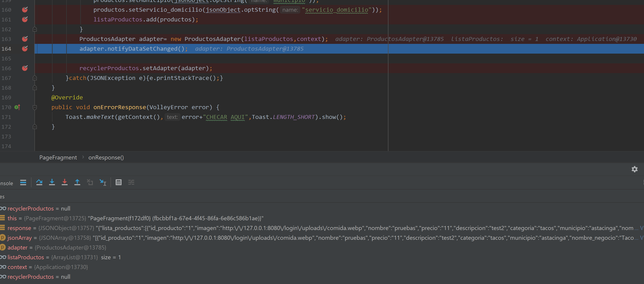Click LENGTH_SHORT constant on line 171

[x=294, y=117]
